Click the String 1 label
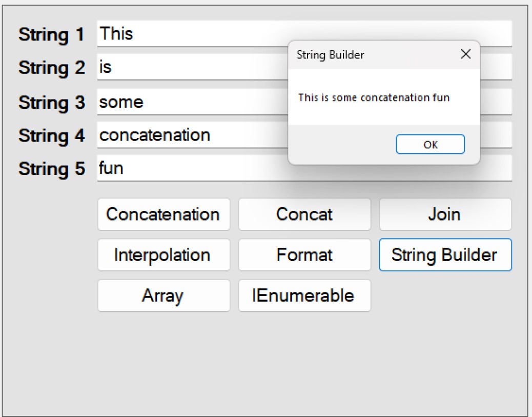The height and width of the screenshot is (417, 532). (x=51, y=34)
